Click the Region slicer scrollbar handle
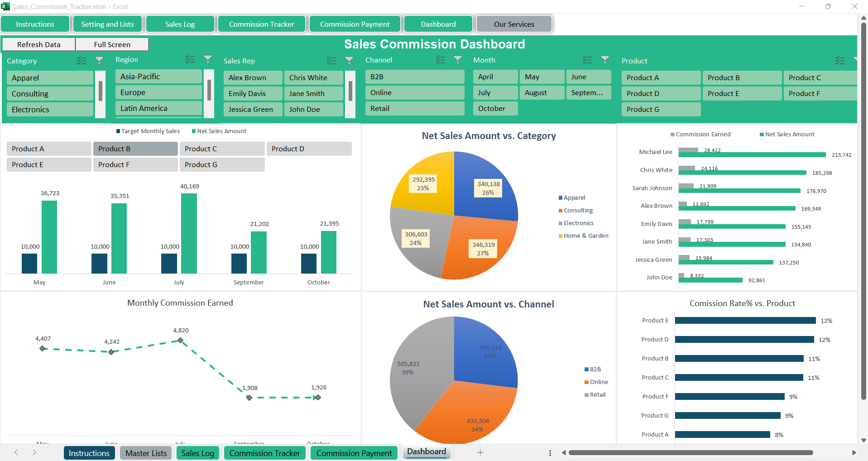Image resolution: width=868 pixels, height=461 pixels. point(209,90)
